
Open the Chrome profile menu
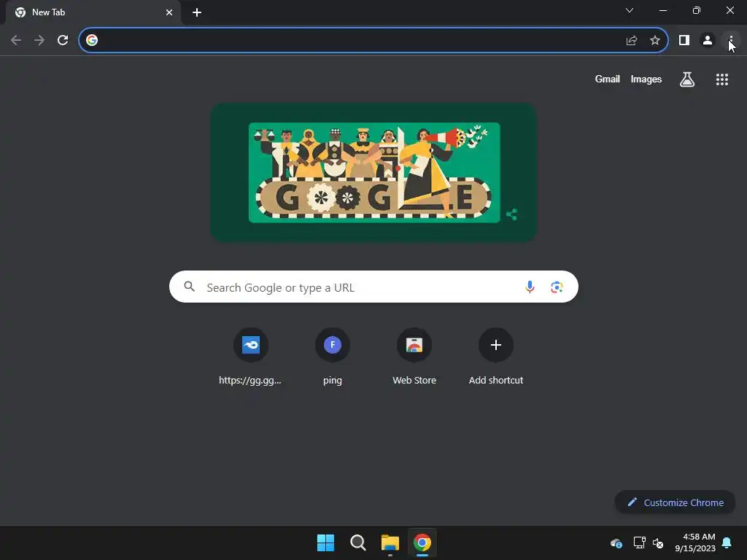point(708,40)
